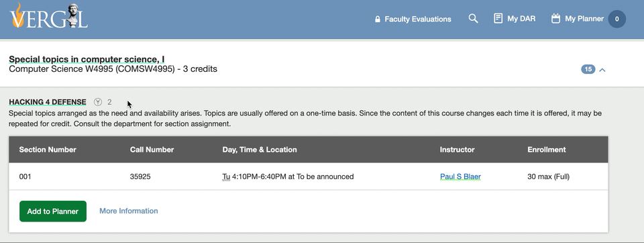
Task: Click the circled Y icon next to Hacking 4 Defense
Action: coord(97,102)
